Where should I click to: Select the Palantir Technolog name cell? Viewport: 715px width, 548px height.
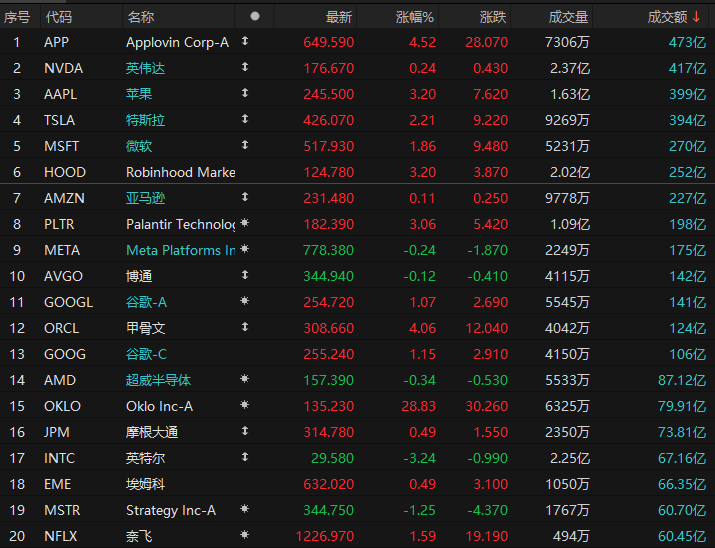pyautogui.click(x=181, y=224)
